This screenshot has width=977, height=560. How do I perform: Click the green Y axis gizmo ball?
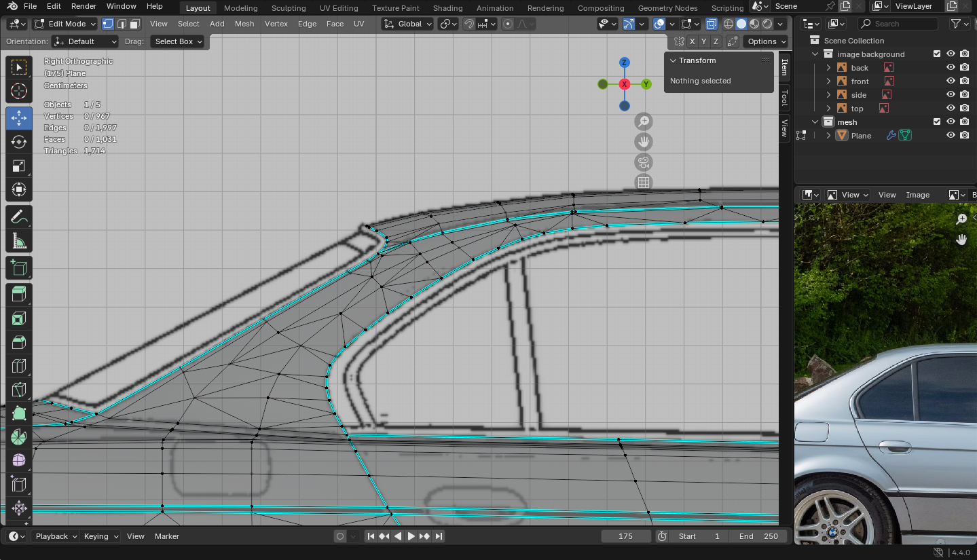pyautogui.click(x=646, y=84)
